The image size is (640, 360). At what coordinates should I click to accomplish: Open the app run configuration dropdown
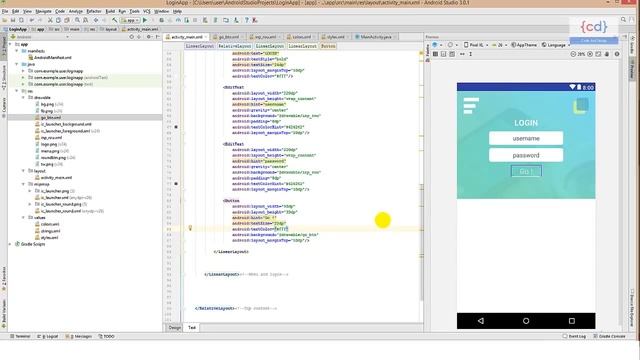(x=131, y=20)
